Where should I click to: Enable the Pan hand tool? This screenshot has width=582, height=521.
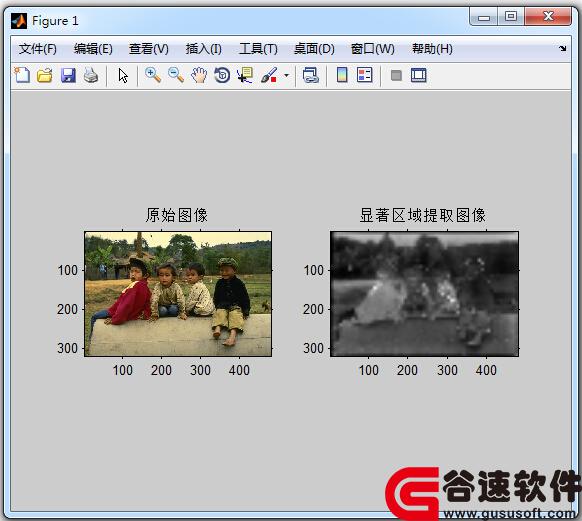199,75
